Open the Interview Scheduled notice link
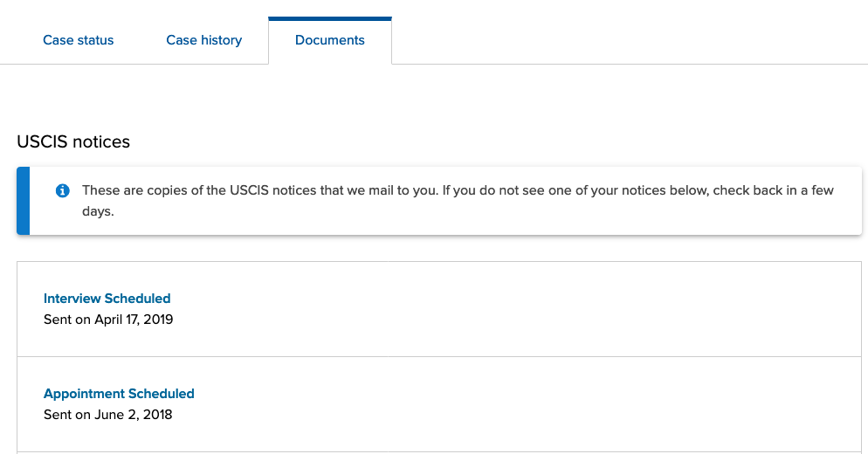 tap(107, 299)
